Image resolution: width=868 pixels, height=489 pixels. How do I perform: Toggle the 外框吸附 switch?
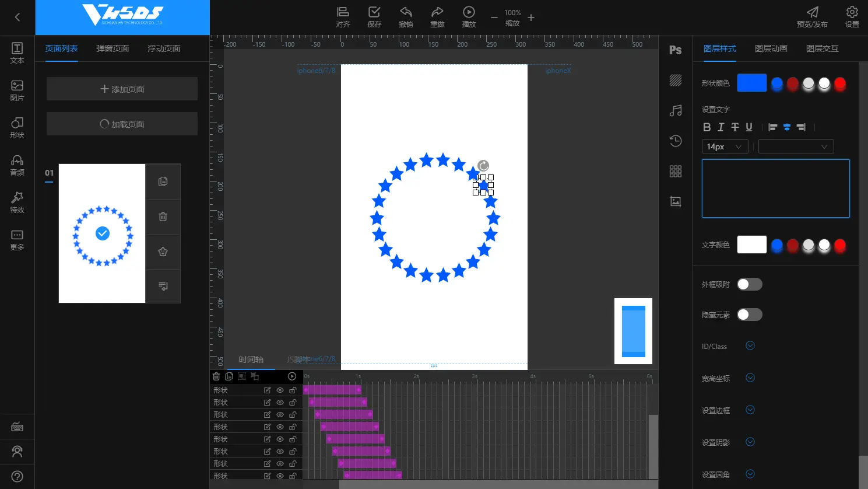pyautogui.click(x=750, y=284)
